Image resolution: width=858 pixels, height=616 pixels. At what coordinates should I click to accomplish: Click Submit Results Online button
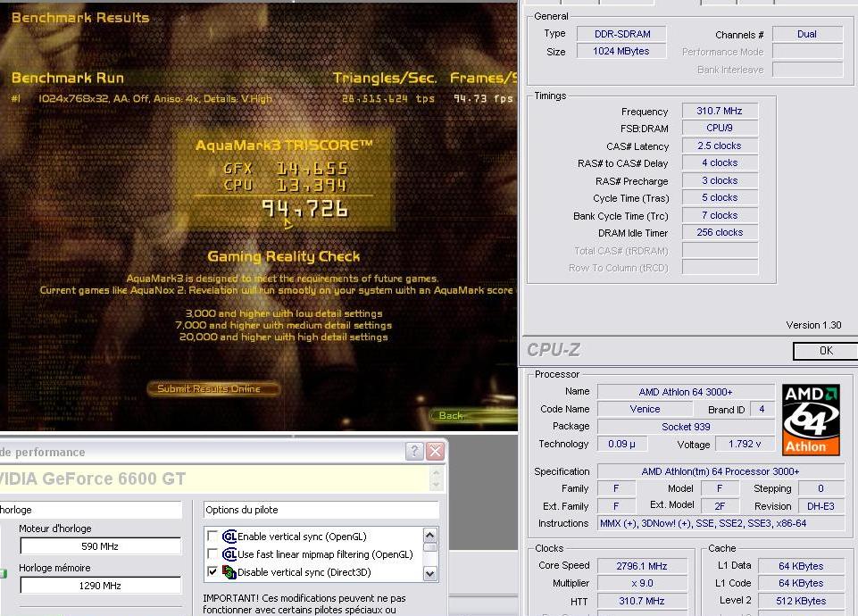213,388
